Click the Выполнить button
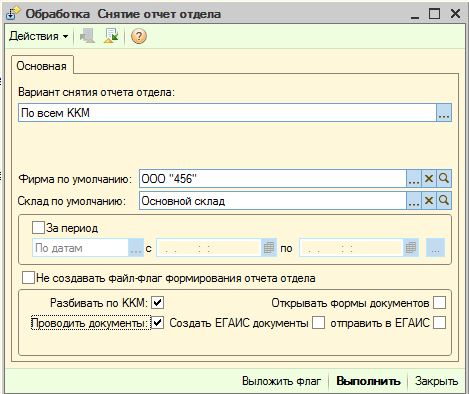Viewport: 469px width, 394px height. pos(368,381)
